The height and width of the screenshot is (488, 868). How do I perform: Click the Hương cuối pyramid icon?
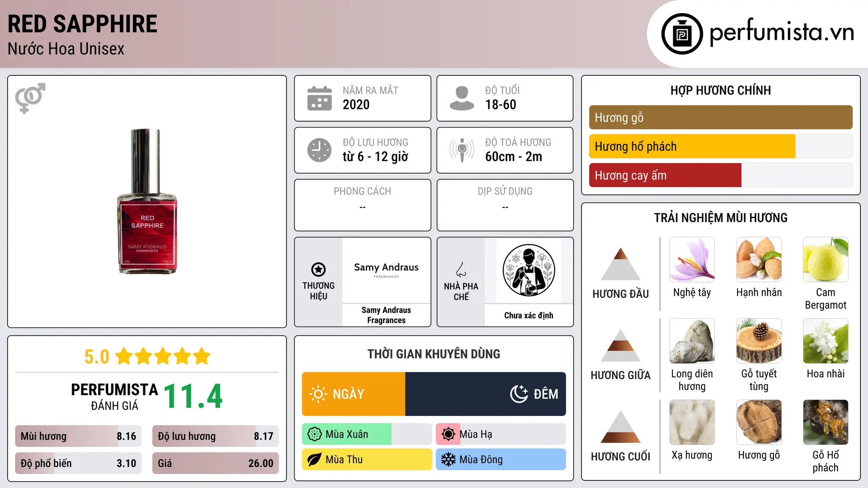(x=620, y=427)
